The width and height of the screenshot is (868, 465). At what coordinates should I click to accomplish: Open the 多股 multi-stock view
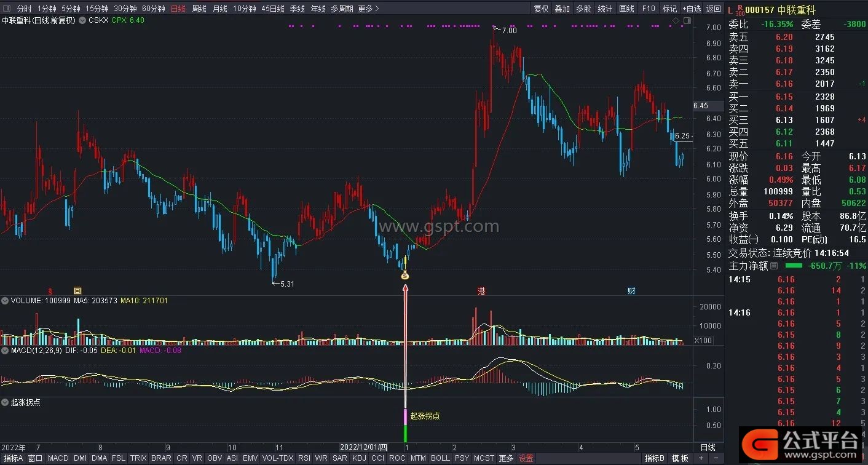pyautogui.click(x=584, y=9)
